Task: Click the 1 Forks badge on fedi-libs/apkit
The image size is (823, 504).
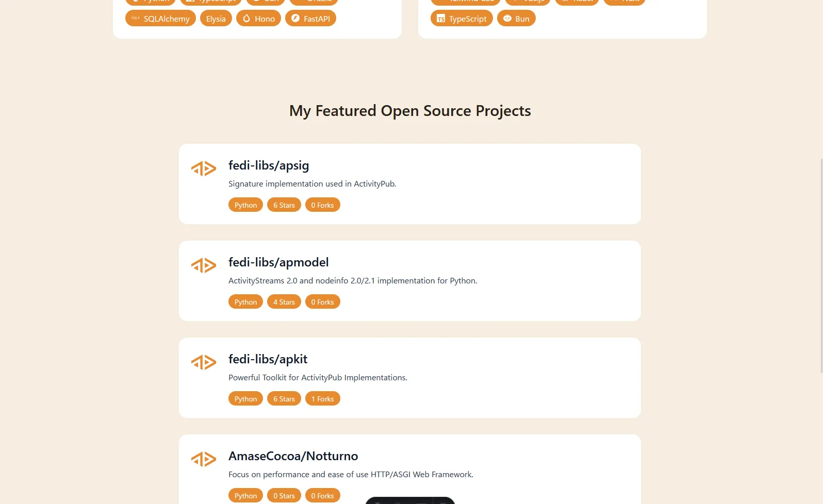Action: coord(322,399)
